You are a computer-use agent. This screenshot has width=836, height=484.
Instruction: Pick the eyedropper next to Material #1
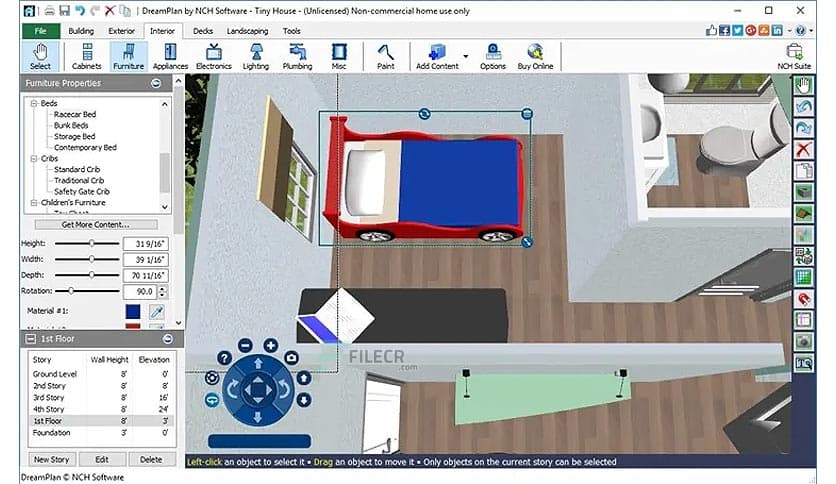[157, 312]
